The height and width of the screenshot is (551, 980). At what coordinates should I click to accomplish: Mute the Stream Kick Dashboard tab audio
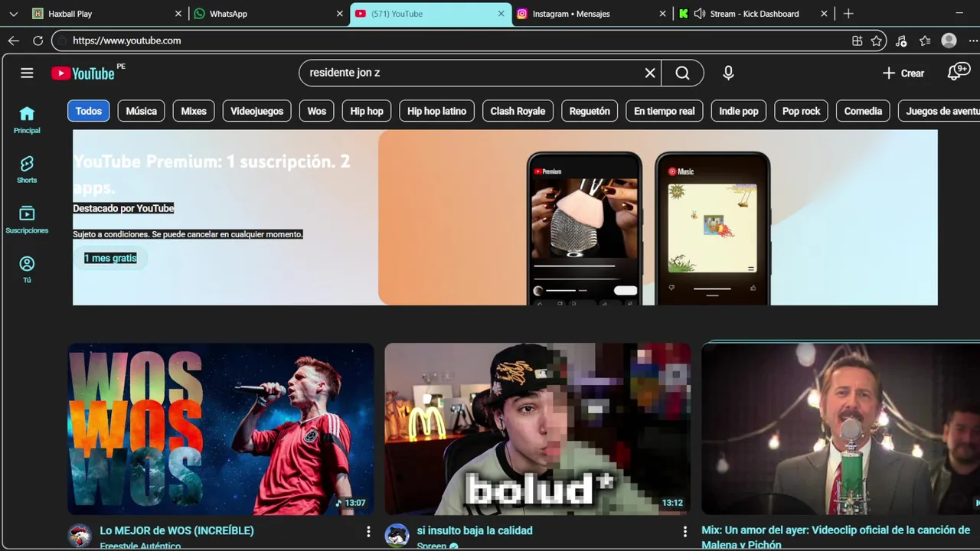[x=700, y=14]
